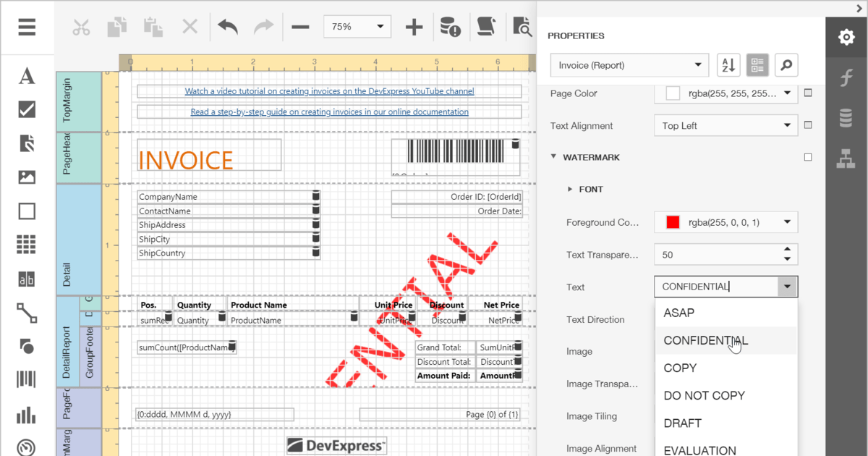Screen dimensions: 868x456
Task: Select the Chart tool in the toolbox
Action: pos(27,414)
